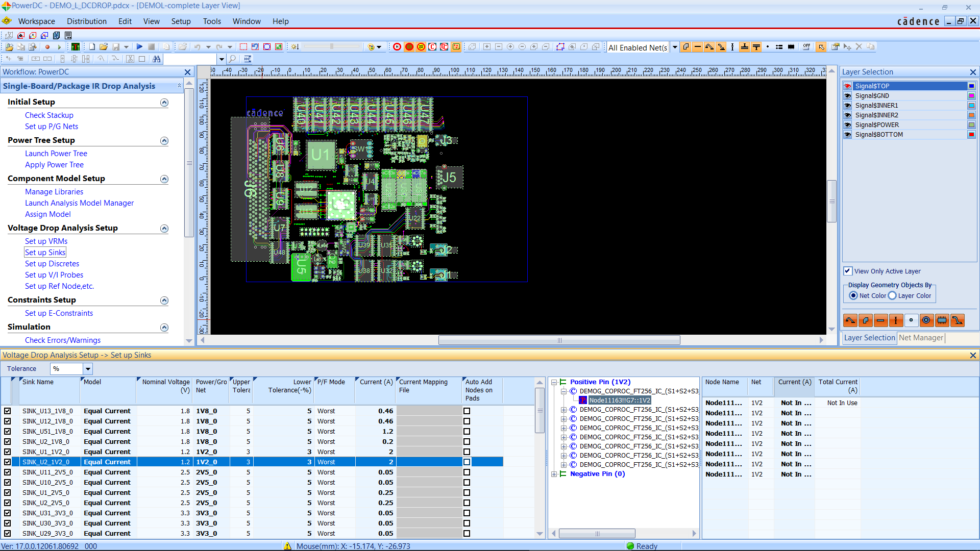Click the open file folder icon

[x=104, y=47]
